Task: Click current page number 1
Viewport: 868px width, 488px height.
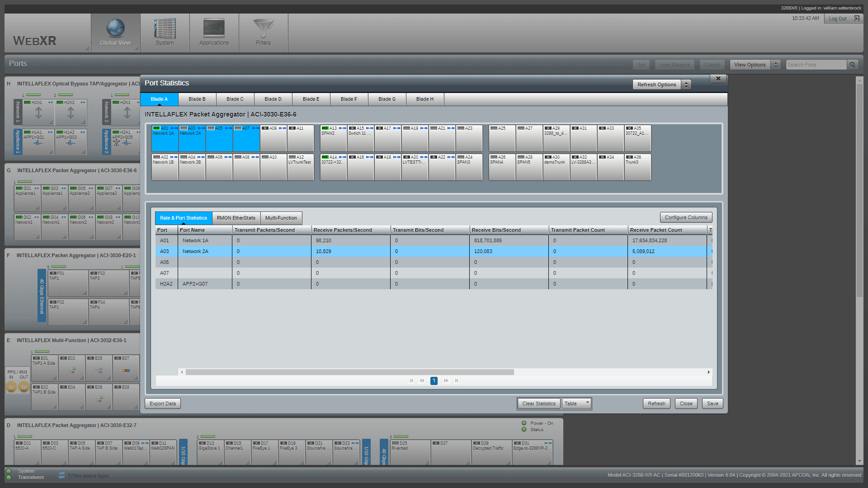Action: pos(434,381)
